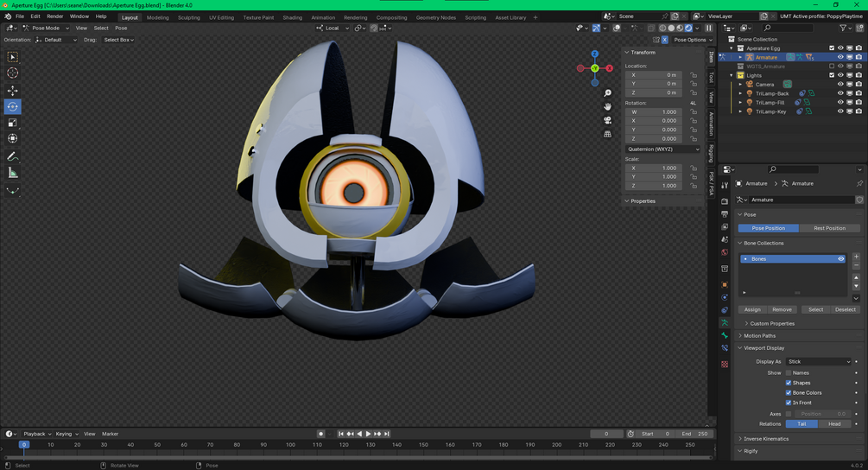This screenshot has height=470, width=868.
Task: Open the Local transform orientation dropdown
Action: pyautogui.click(x=333, y=28)
